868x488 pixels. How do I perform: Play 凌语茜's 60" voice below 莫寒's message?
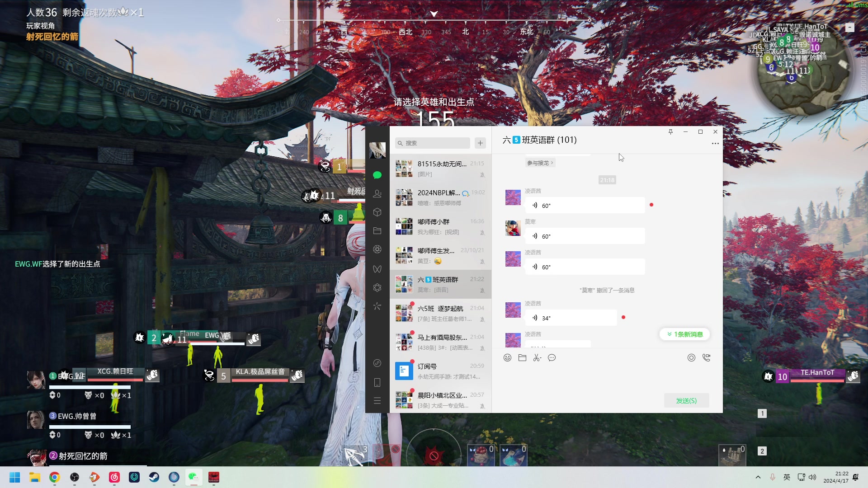pyautogui.click(x=585, y=267)
